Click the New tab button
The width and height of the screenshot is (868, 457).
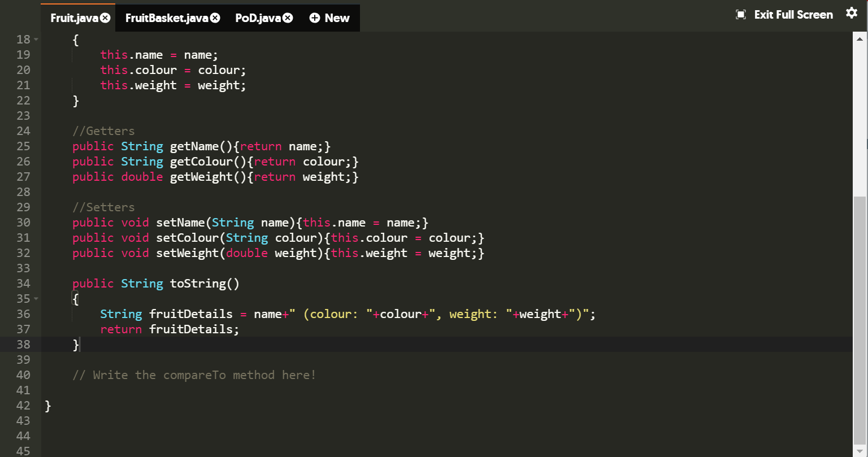click(x=330, y=18)
